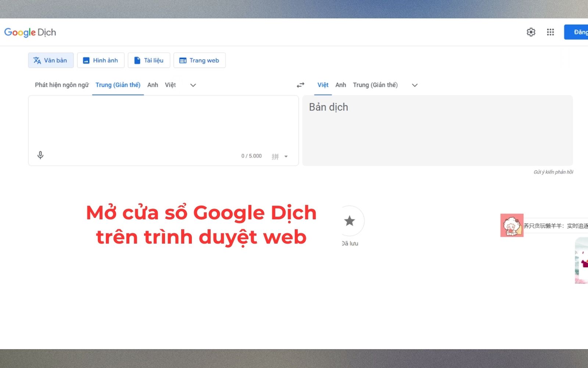Screen dimensions: 588x368
Task: Switch to Hình ảnh image translation
Action: pos(101,60)
